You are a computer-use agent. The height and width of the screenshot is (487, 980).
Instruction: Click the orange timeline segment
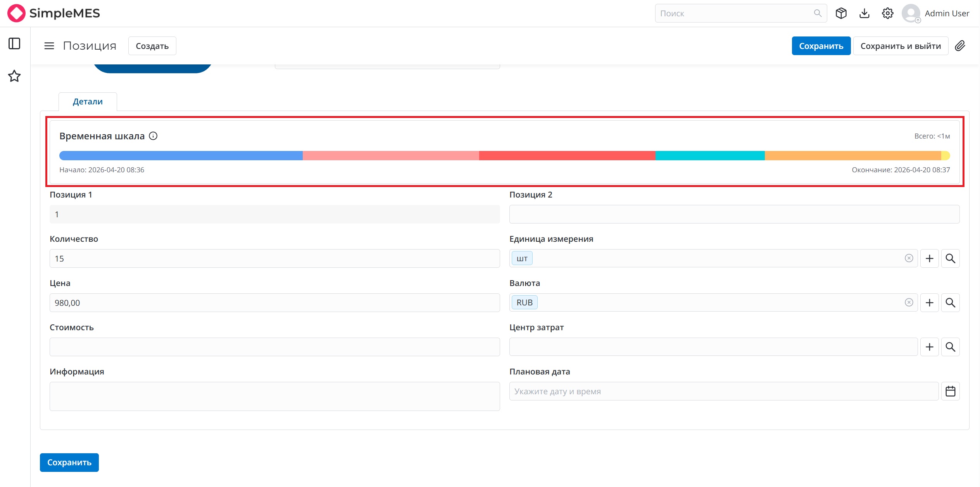point(853,156)
